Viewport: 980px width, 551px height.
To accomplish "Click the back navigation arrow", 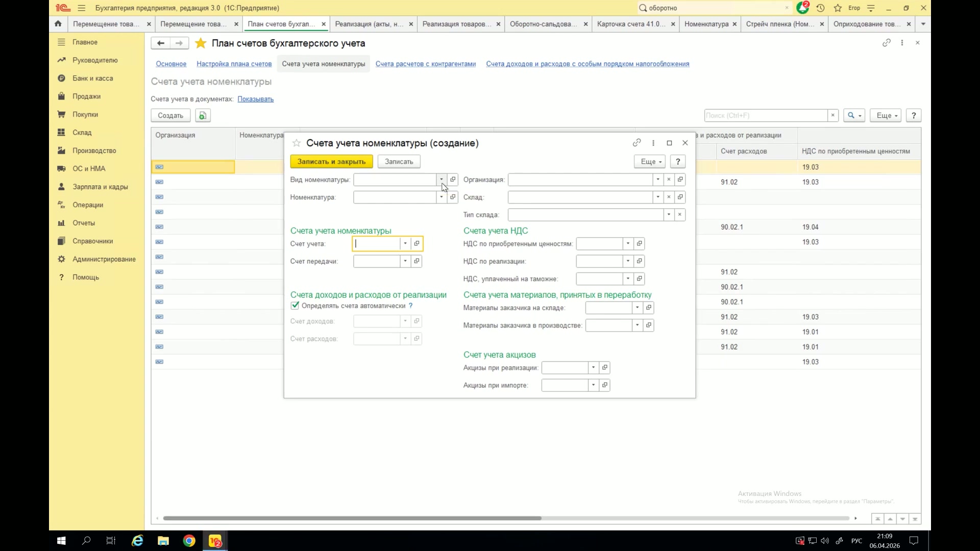I will [160, 43].
